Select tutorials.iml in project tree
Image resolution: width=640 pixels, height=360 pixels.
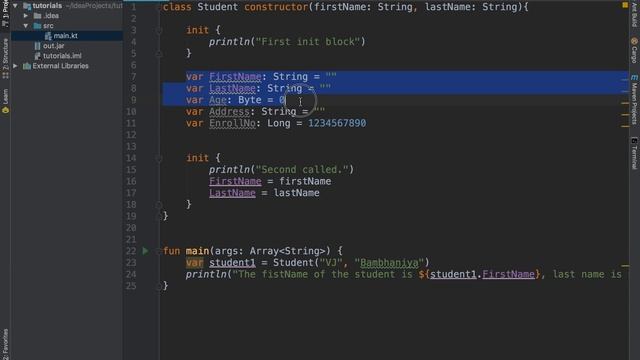click(67, 56)
